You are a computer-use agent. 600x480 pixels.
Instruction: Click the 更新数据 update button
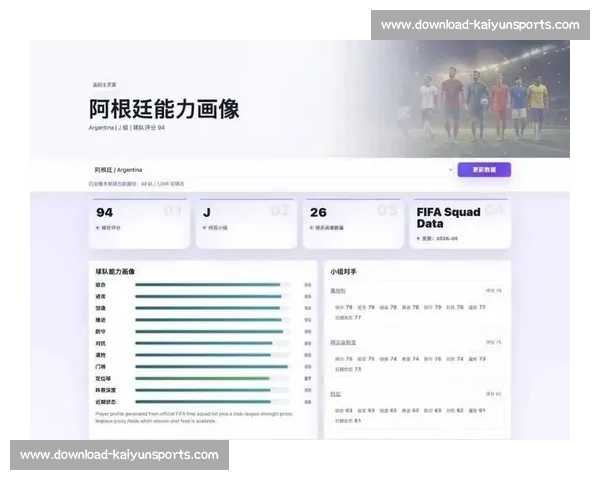[x=484, y=170]
